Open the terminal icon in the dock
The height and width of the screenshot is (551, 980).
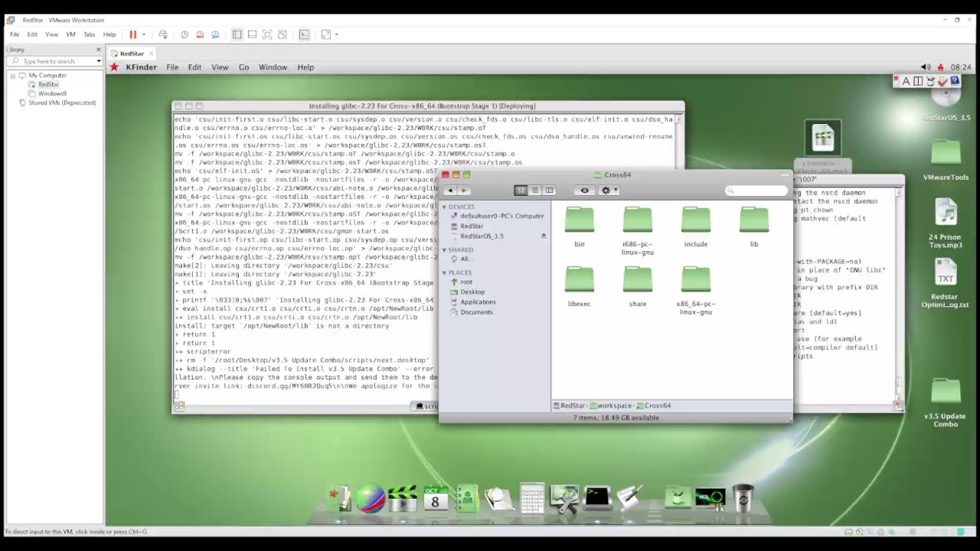click(x=596, y=498)
